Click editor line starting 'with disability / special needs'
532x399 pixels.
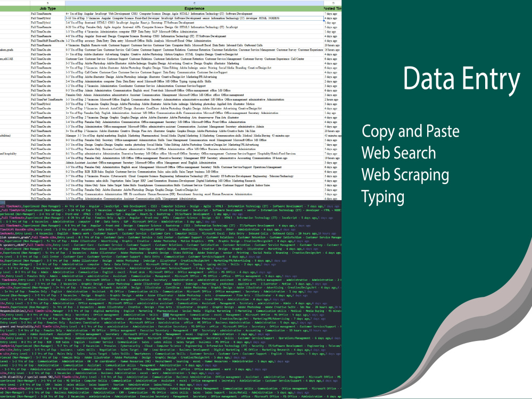point(171,377)
